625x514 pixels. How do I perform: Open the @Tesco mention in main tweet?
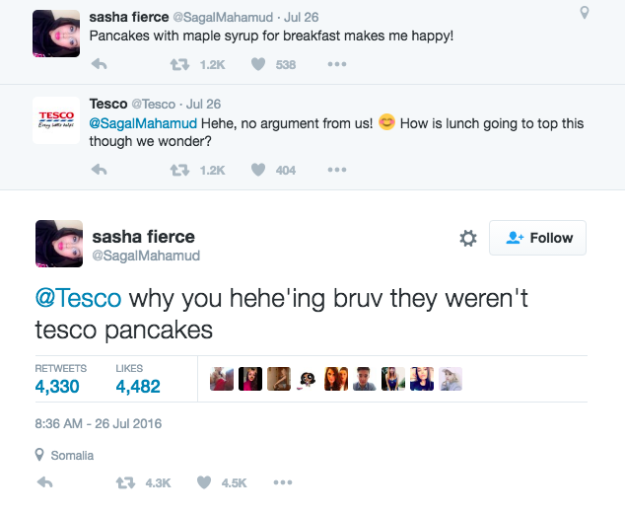click(x=79, y=299)
